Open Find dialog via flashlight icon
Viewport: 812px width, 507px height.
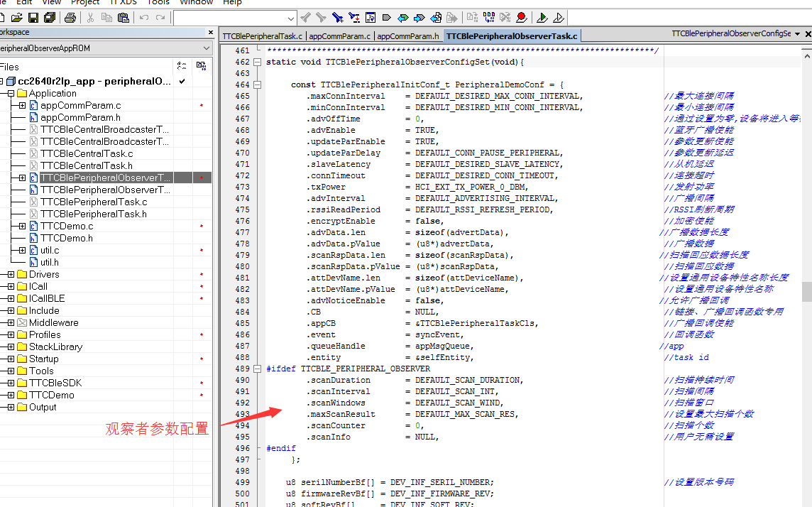point(338,18)
